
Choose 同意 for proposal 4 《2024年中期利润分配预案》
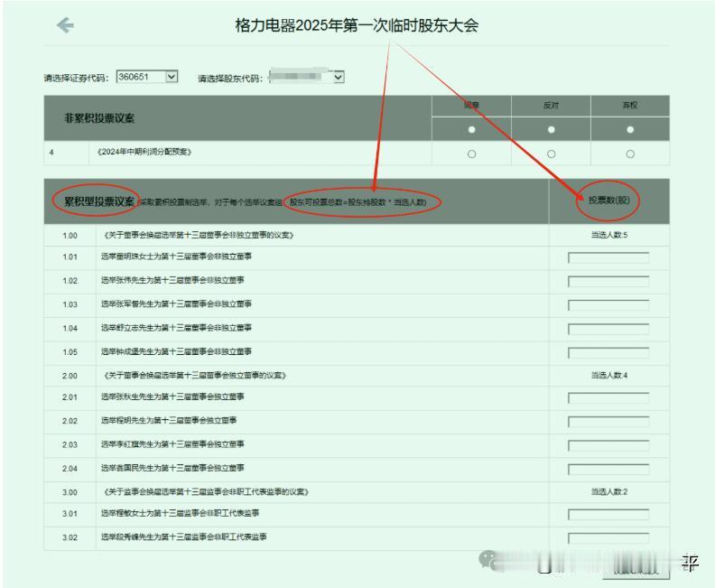pos(471,154)
